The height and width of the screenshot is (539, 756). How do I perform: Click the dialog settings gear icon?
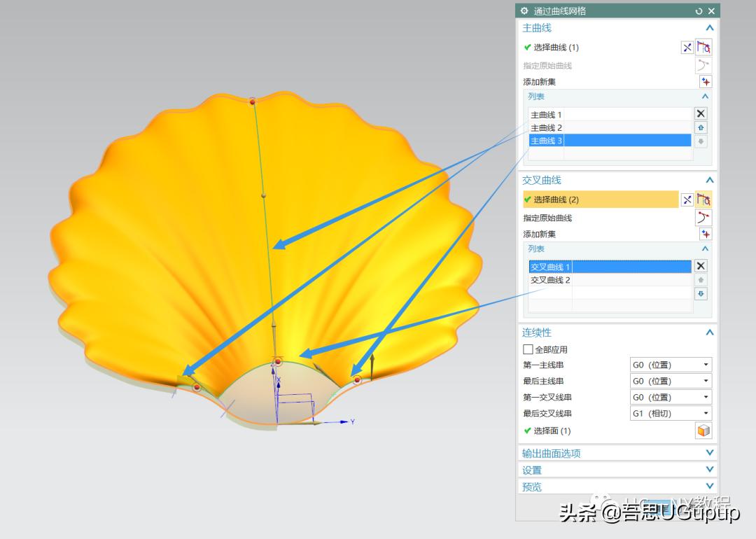524,11
